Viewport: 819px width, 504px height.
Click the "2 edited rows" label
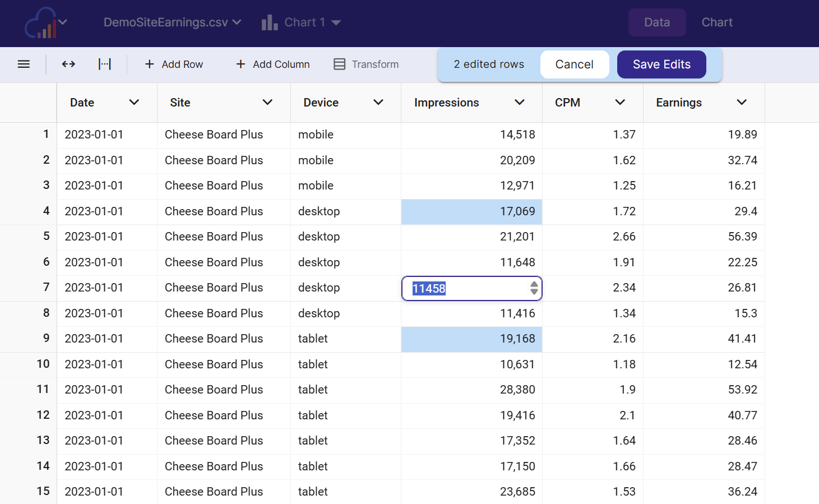[489, 64]
